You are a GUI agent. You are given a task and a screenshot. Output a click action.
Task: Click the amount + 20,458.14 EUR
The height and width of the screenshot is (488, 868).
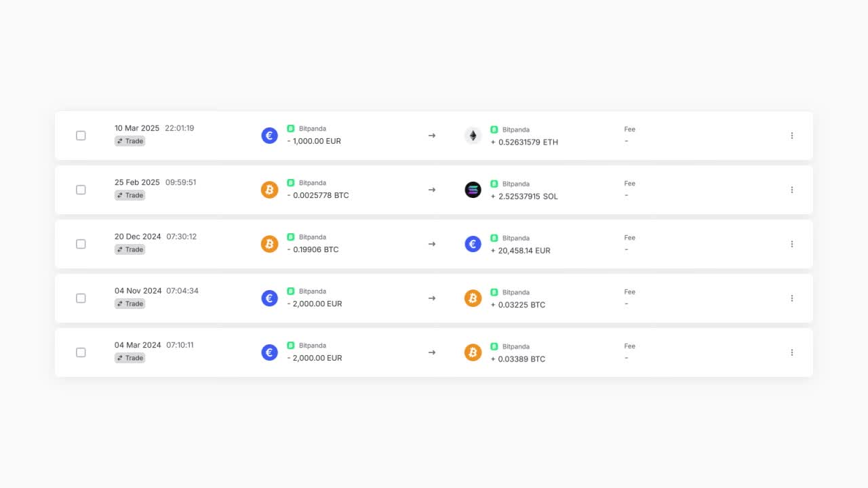520,251
